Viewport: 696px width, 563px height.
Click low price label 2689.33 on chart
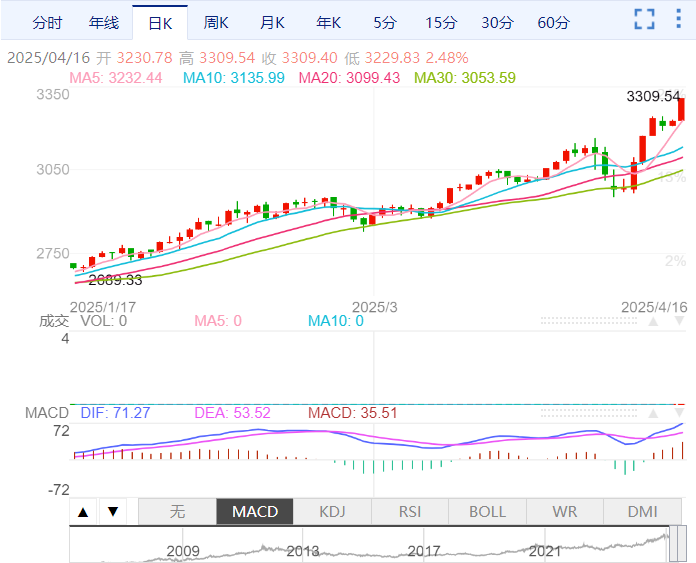coord(115,280)
